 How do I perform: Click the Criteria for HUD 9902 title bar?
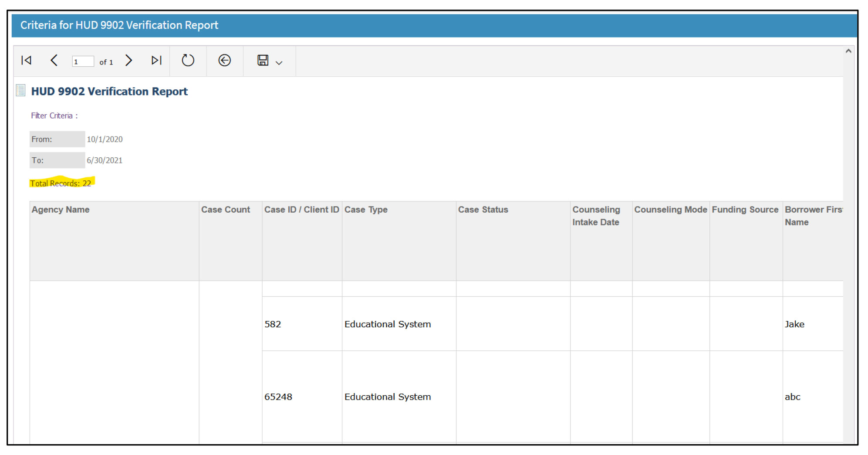pos(434,25)
